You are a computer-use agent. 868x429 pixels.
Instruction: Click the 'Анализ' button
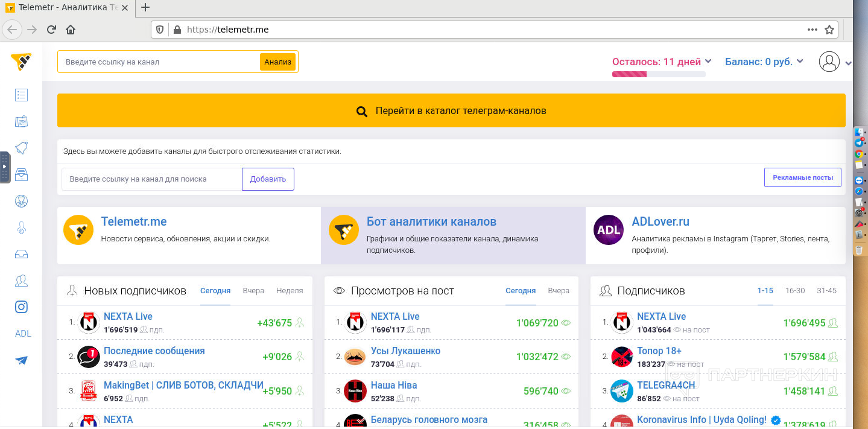pos(277,62)
